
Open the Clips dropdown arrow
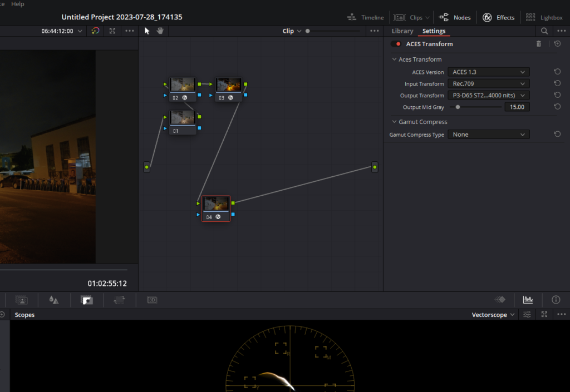427,17
